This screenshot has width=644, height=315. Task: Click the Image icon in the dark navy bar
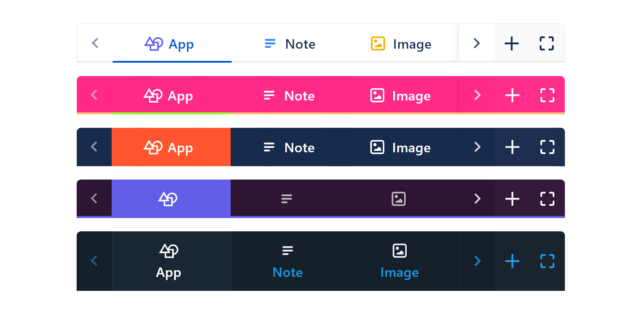(x=377, y=147)
